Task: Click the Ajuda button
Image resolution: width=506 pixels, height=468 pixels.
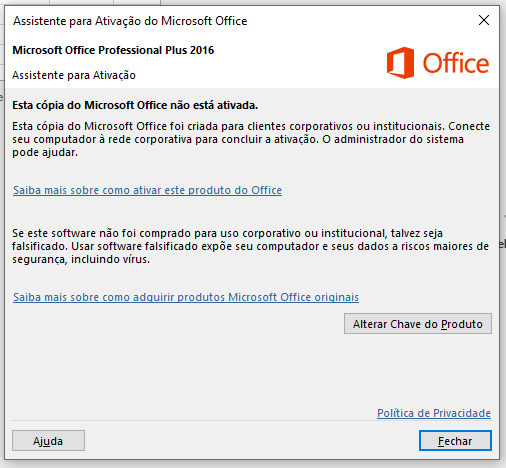Action: tap(48, 441)
